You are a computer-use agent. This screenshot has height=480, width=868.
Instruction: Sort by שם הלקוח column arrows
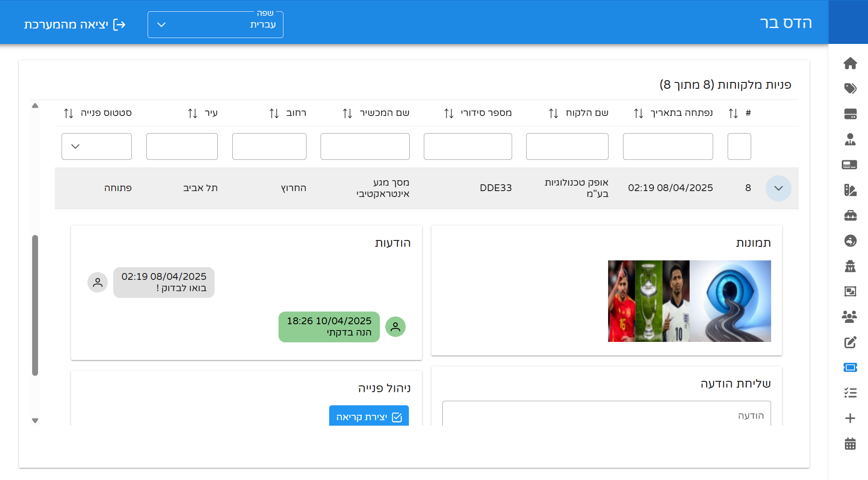pos(553,113)
